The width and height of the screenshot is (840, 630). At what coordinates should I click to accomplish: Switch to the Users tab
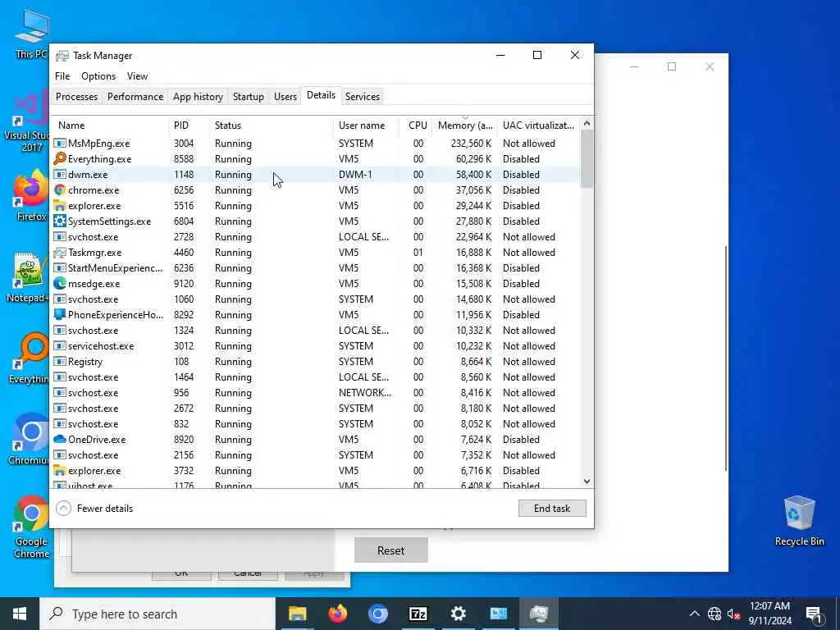(x=285, y=97)
